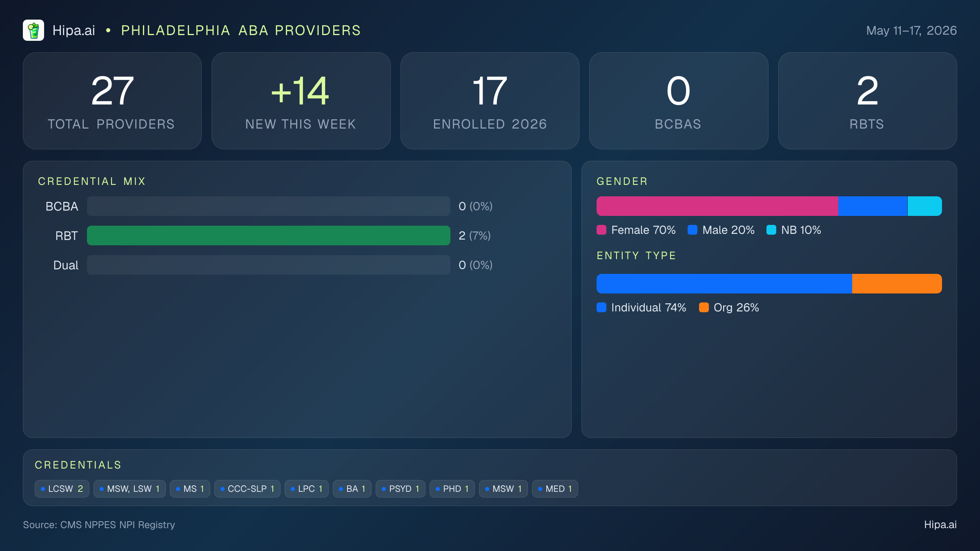Click the Dual row label

(66, 265)
